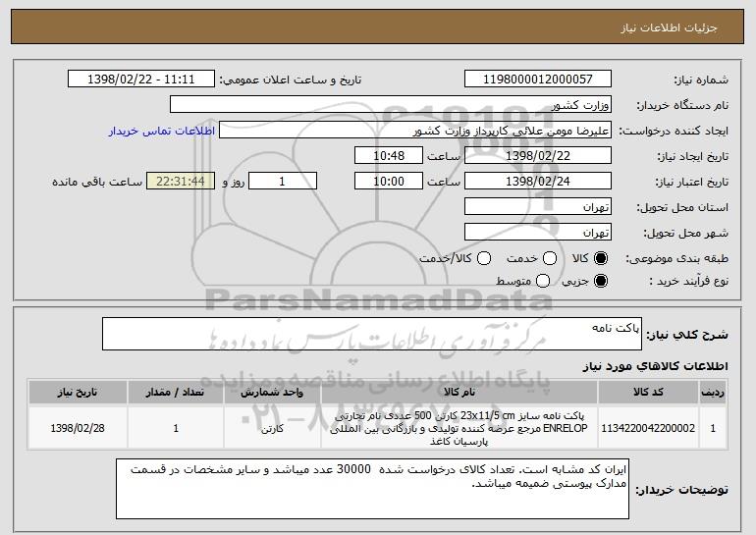Click the تعداد / مقدار column header

[175, 393]
